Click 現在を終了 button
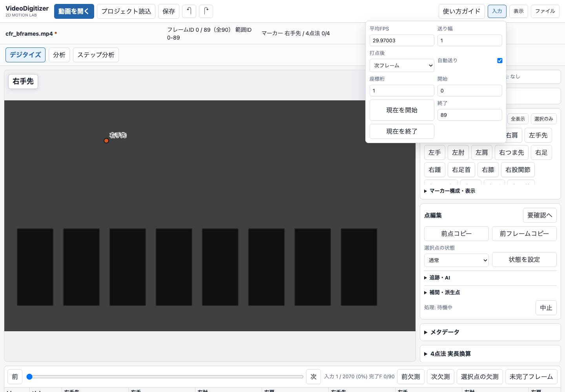The image size is (565, 392). coord(402,131)
